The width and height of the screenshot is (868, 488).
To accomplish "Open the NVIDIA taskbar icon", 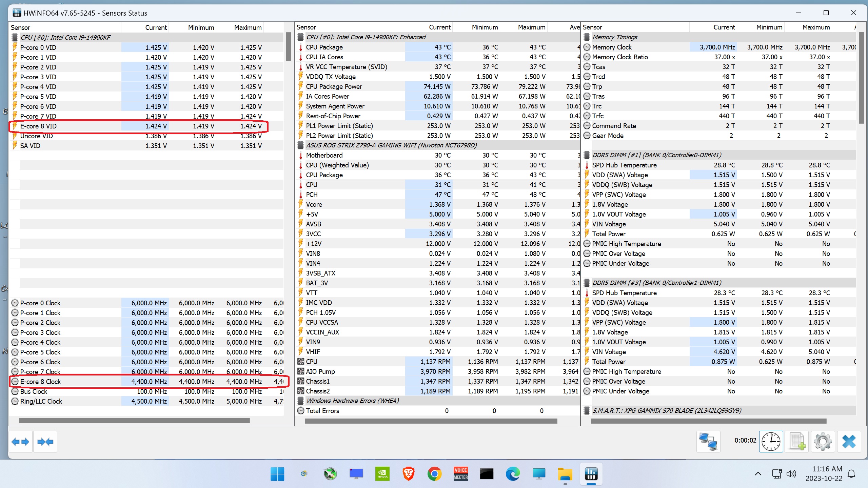I will coord(382,474).
